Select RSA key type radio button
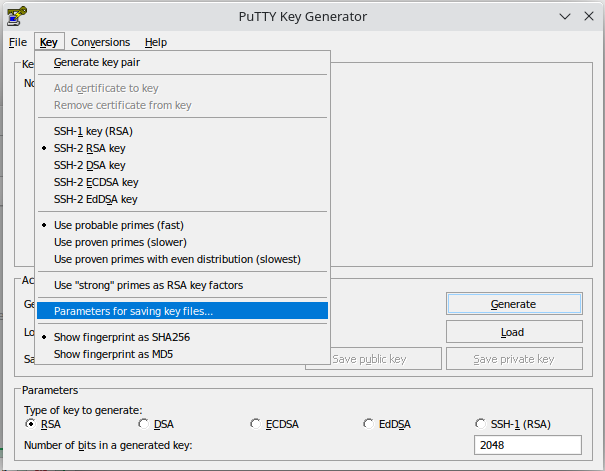605x471 pixels. (30, 424)
